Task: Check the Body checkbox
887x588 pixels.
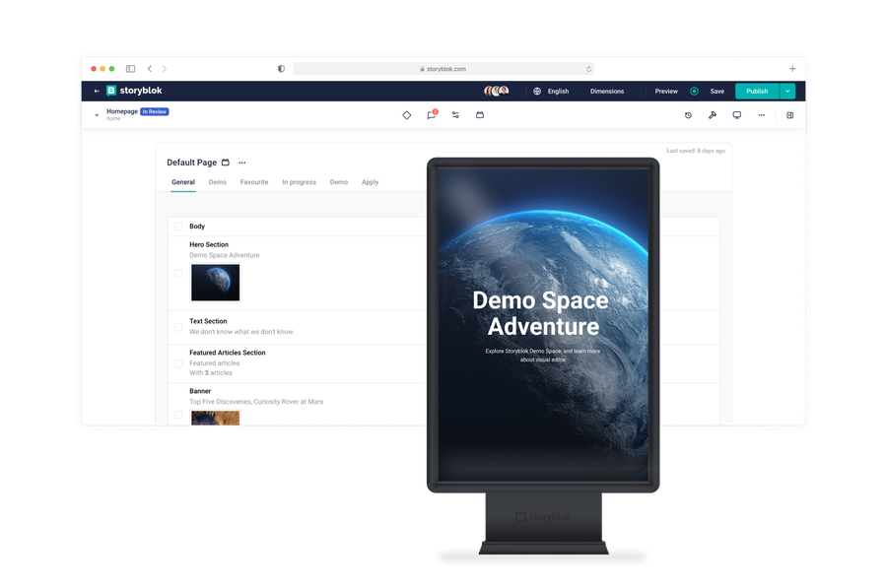Action: tap(178, 227)
